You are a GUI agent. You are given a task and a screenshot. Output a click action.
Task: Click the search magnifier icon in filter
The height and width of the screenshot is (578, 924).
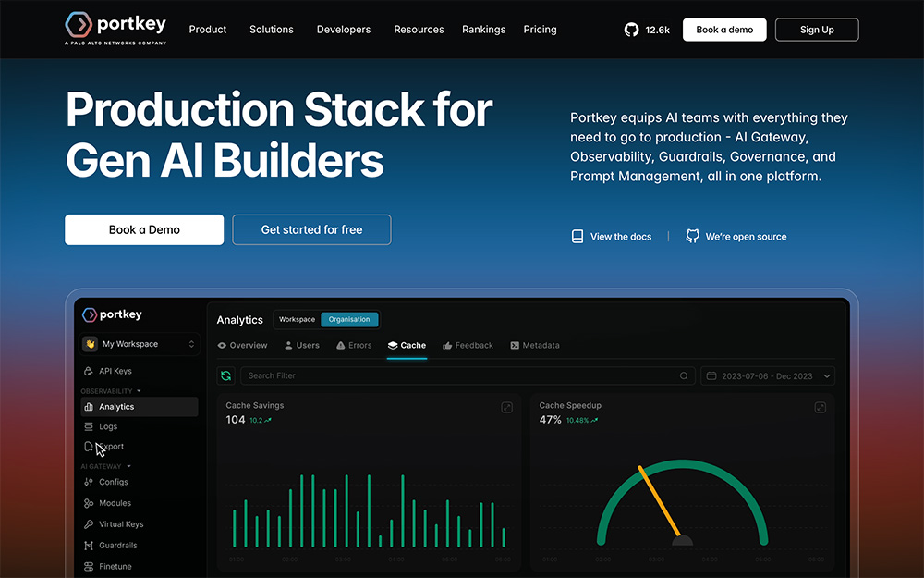(684, 375)
